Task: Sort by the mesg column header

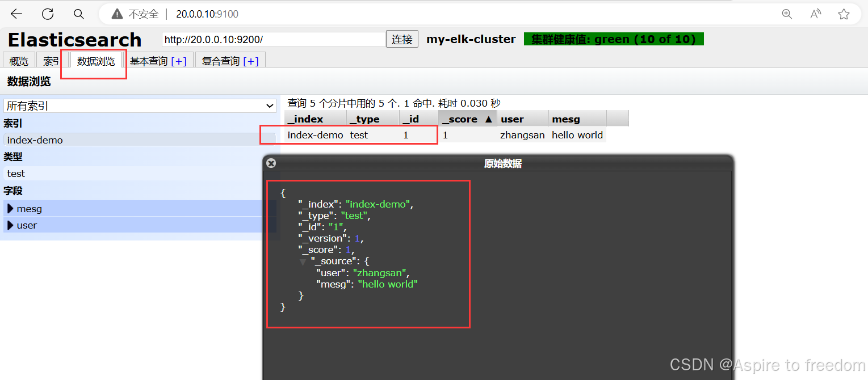Action: (x=577, y=119)
